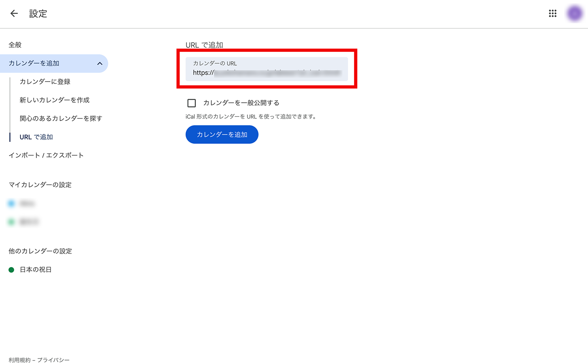Open 日本の祝日 calendar settings
Screen dimensions: 588x364
pos(36,270)
